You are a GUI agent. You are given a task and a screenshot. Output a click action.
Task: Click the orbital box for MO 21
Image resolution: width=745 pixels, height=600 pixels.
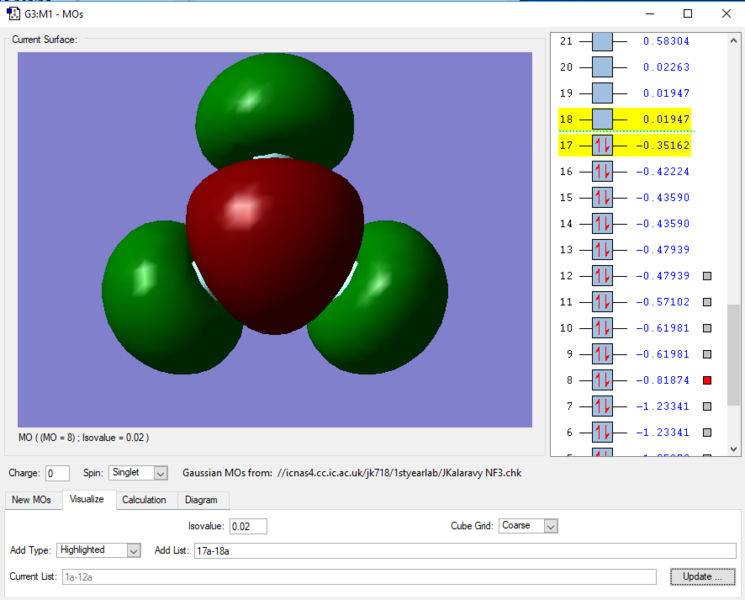(602, 42)
